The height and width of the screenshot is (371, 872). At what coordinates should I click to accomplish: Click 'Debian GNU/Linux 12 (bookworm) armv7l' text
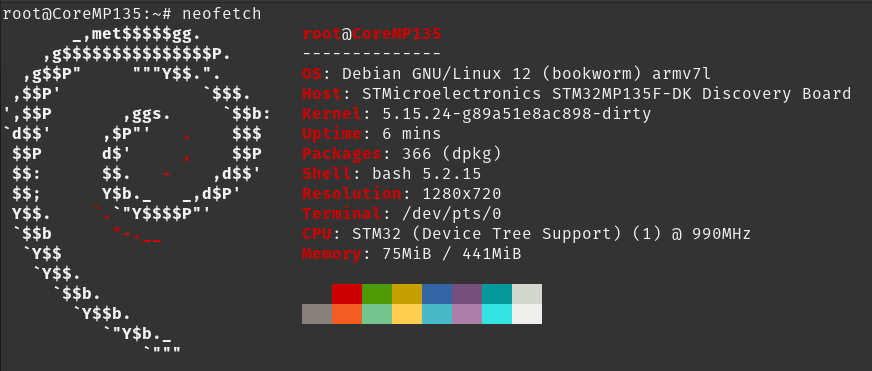pos(526,74)
